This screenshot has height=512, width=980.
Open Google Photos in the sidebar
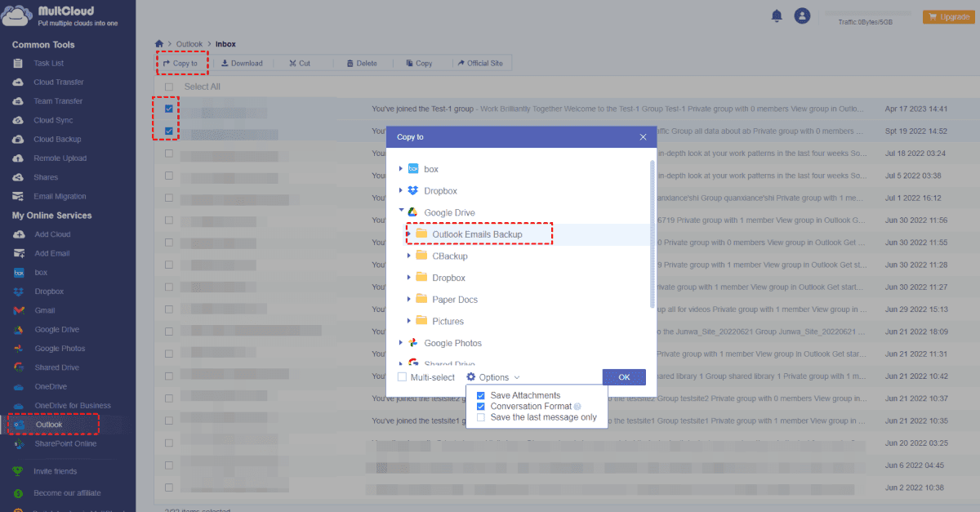[x=60, y=349]
